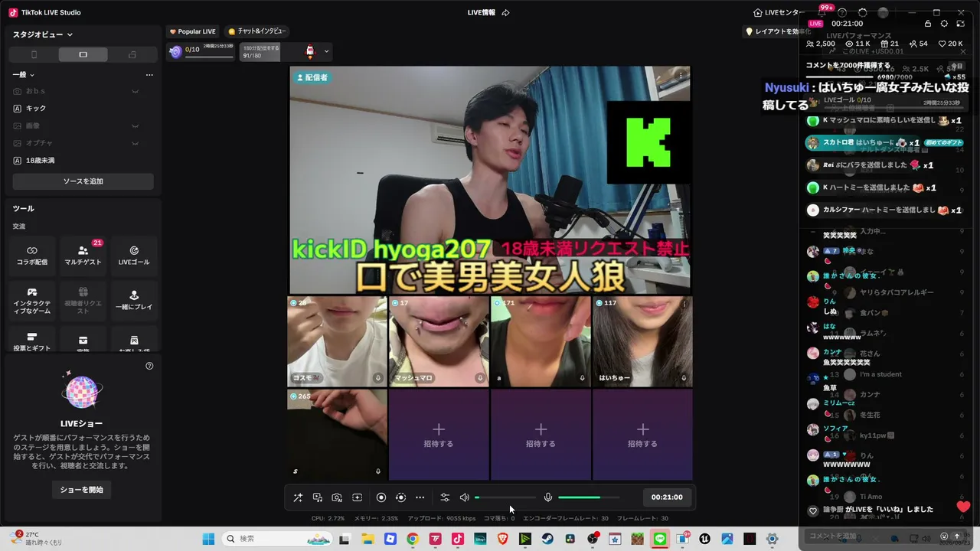Open the chat overlay settings gear
The width and height of the screenshot is (980, 551).
pos(944,24)
